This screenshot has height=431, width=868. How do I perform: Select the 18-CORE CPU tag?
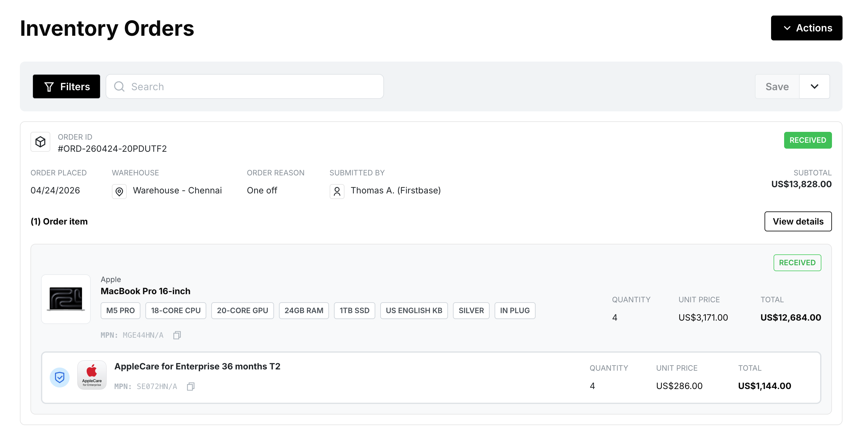point(176,311)
